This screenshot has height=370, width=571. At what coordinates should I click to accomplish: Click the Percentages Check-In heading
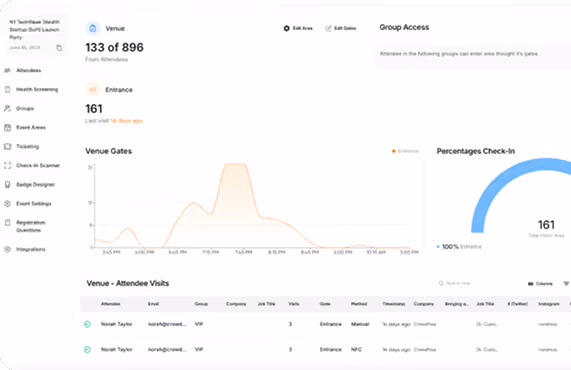point(476,151)
